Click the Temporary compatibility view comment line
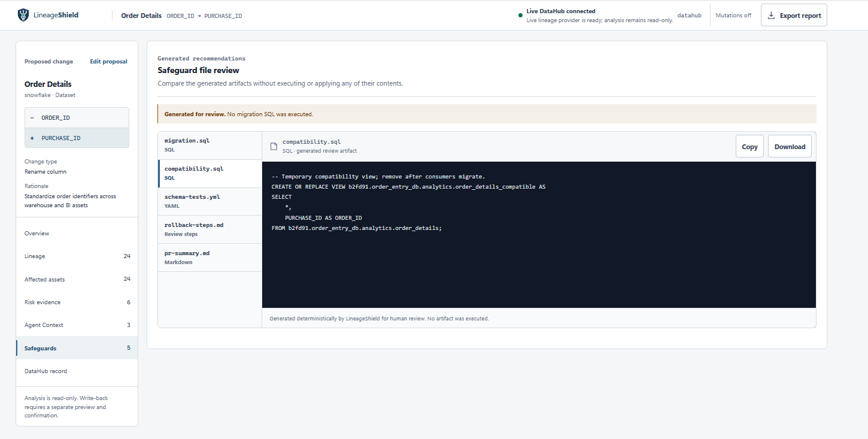Viewport: 868px width, 439px height. 378,177
